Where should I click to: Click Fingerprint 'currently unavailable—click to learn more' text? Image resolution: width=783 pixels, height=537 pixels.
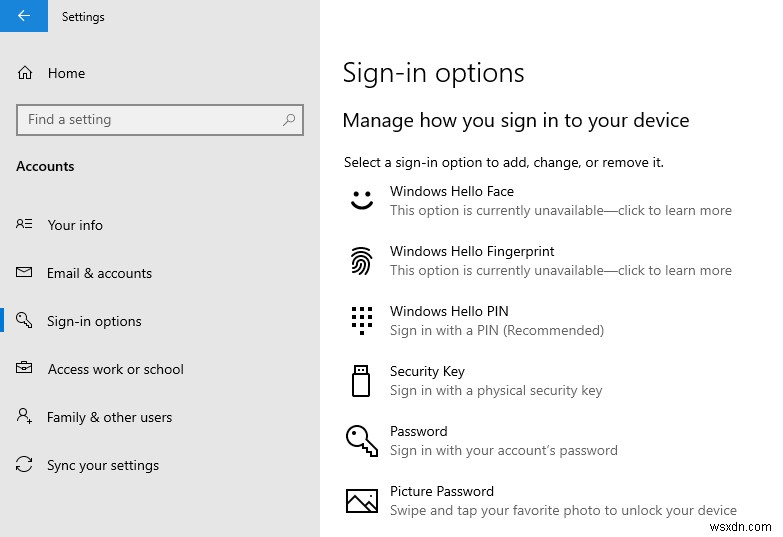click(x=561, y=270)
